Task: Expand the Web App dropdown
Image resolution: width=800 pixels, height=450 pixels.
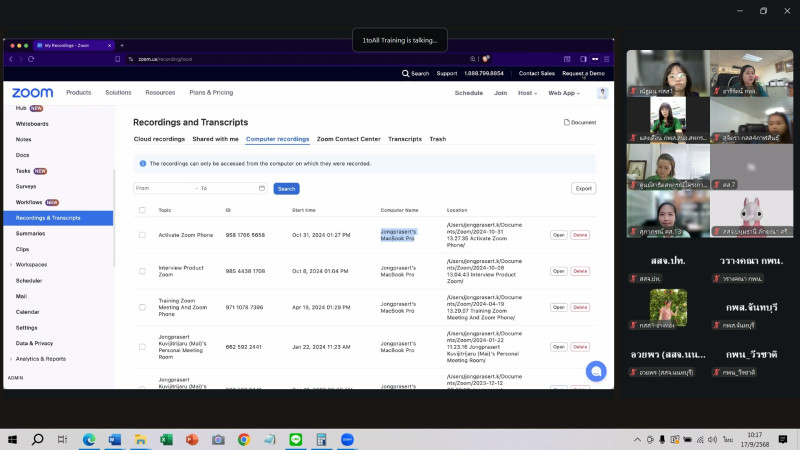Action: coord(564,93)
